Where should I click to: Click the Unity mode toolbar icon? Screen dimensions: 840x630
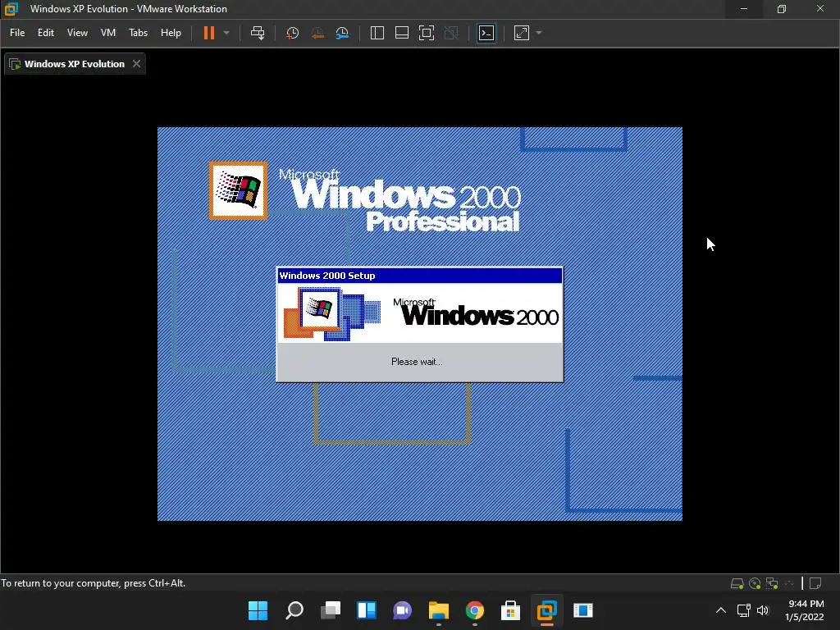coord(452,33)
